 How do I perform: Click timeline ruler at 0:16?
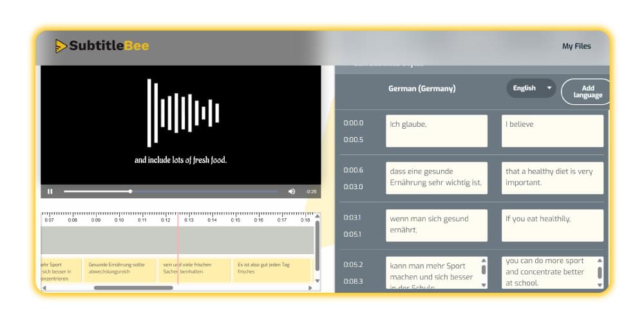(x=258, y=220)
